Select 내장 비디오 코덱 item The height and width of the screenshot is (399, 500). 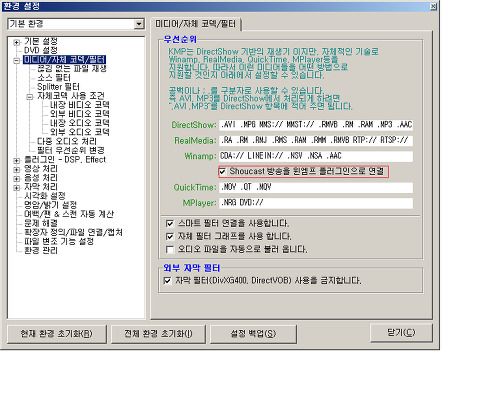click(80, 105)
